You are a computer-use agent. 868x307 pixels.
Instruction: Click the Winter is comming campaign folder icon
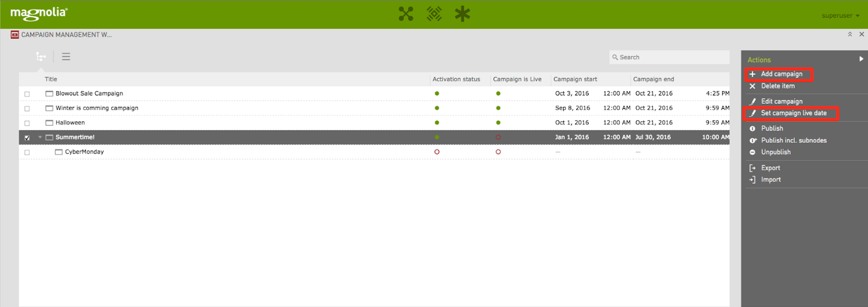[49, 108]
